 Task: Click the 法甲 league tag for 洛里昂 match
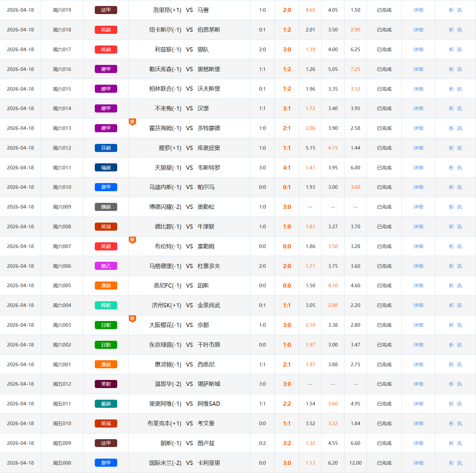pyautogui.click(x=106, y=10)
